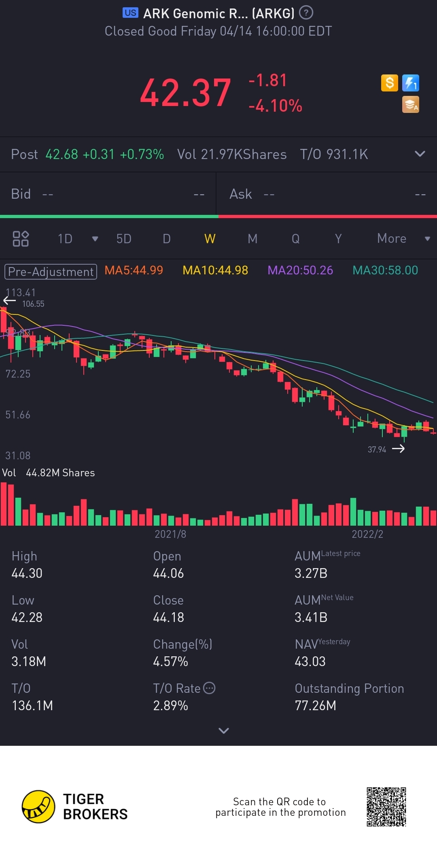
Task: Tap the AUM Net Value 3.41B
Action: (x=311, y=617)
